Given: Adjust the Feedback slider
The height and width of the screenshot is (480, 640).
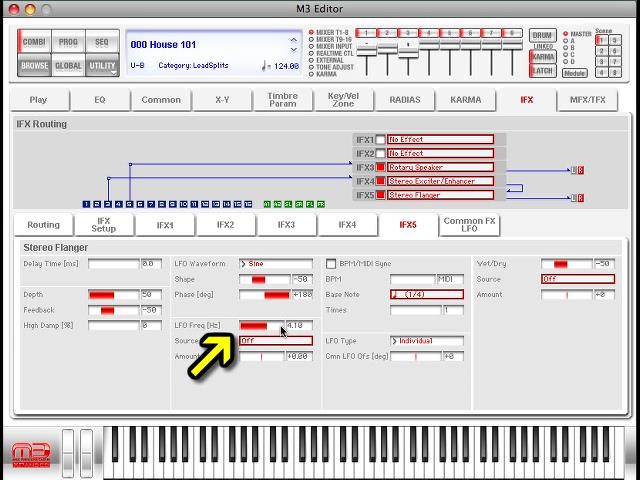Looking at the screenshot, I should [114, 310].
